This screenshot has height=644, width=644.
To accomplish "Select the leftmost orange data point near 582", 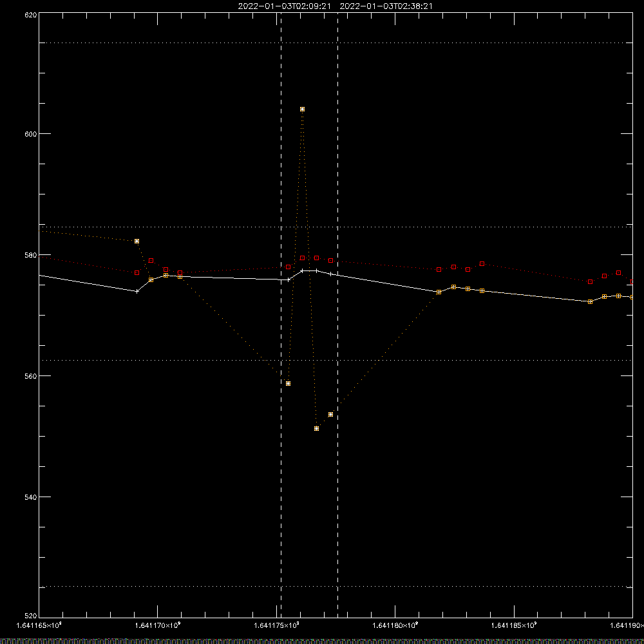I will [x=137, y=241].
